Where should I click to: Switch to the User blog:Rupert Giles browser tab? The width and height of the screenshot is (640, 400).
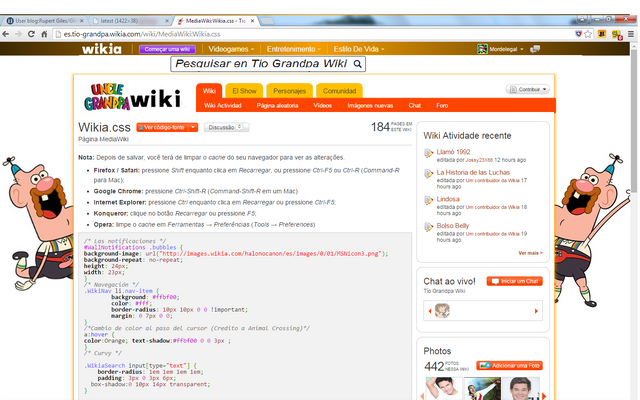click(43, 20)
